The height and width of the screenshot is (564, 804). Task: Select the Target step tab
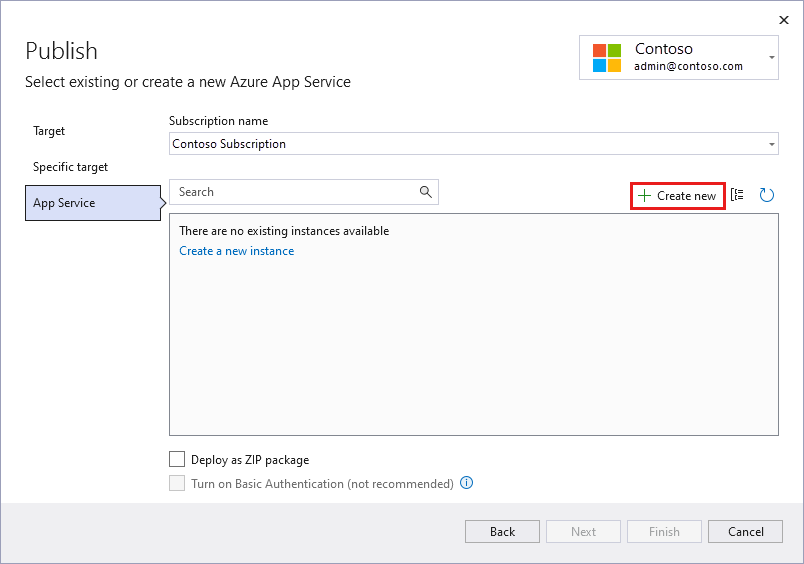(49, 131)
